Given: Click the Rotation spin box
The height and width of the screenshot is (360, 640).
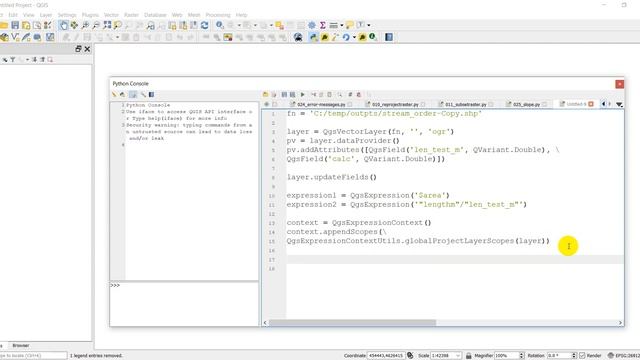Looking at the screenshot, I should click(x=562, y=356).
